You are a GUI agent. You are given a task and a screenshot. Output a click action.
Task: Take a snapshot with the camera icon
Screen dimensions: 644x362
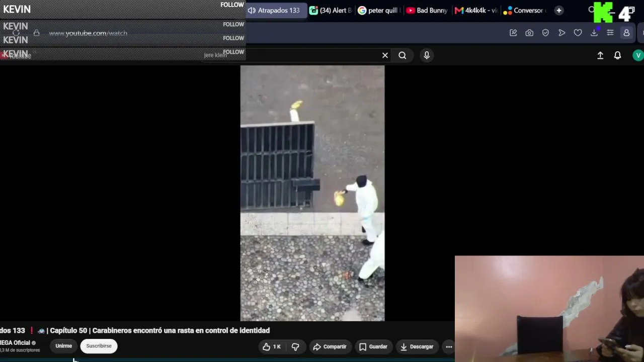tap(529, 33)
